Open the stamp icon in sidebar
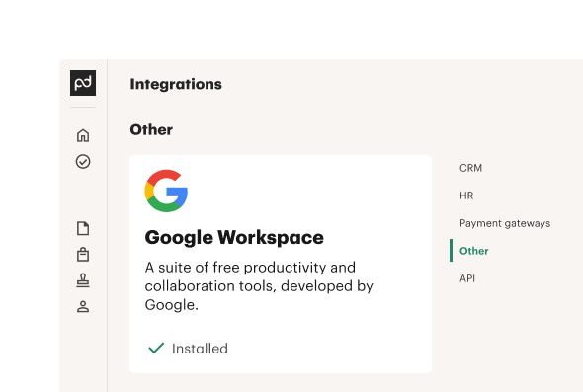This screenshot has height=392, width=583. coord(83,280)
